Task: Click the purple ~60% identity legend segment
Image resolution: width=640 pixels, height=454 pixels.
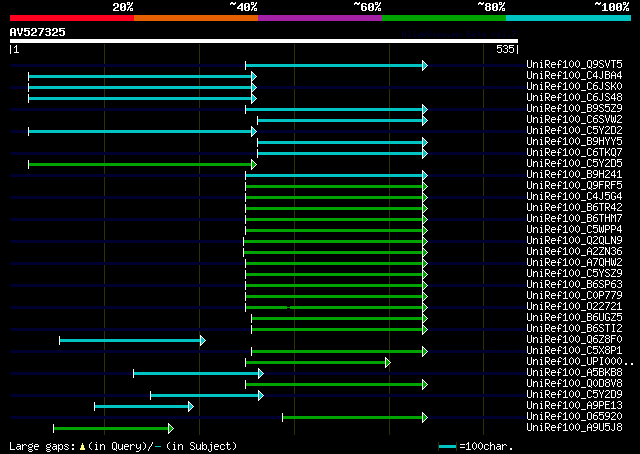Action: [320, 18]
